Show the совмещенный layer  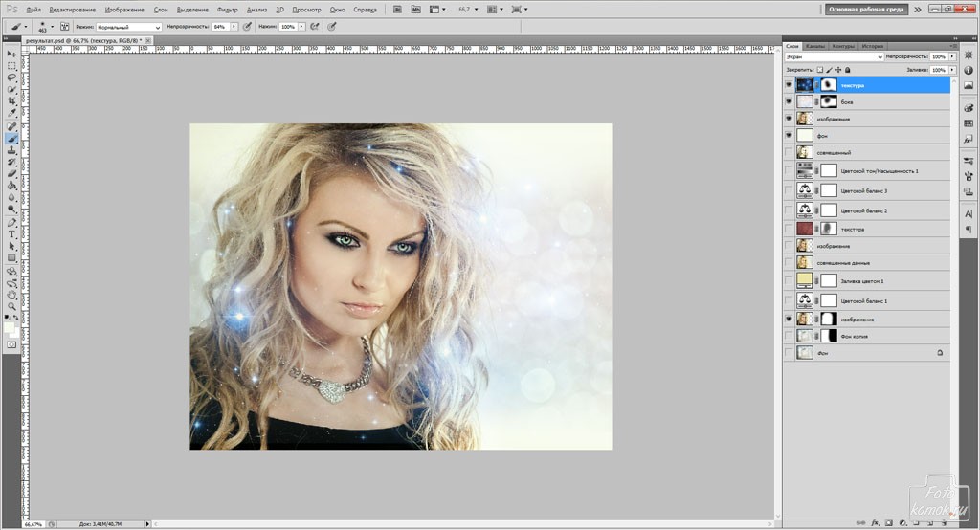pyautogui.click(x=789, y=152)
